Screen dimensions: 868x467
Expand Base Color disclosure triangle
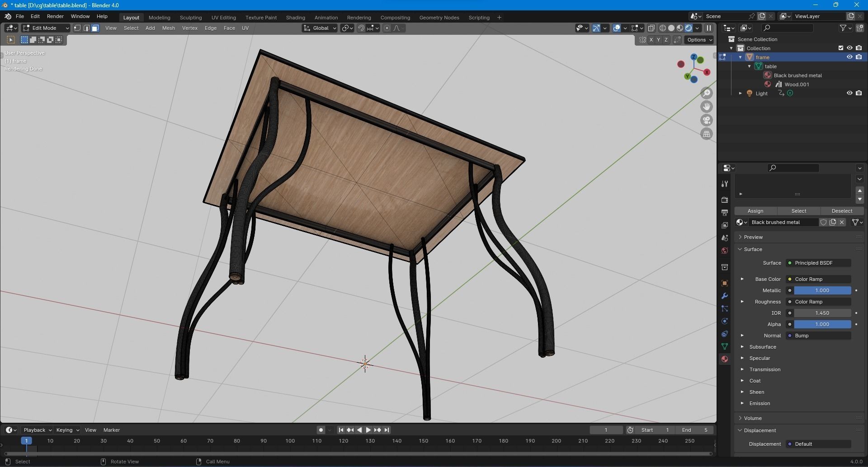pos(742,279)
